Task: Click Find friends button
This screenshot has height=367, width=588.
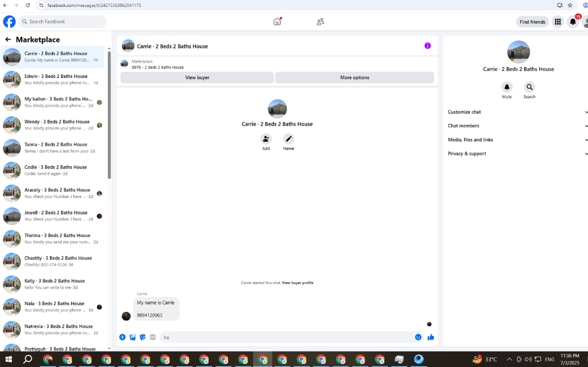Action: [532, 22]
